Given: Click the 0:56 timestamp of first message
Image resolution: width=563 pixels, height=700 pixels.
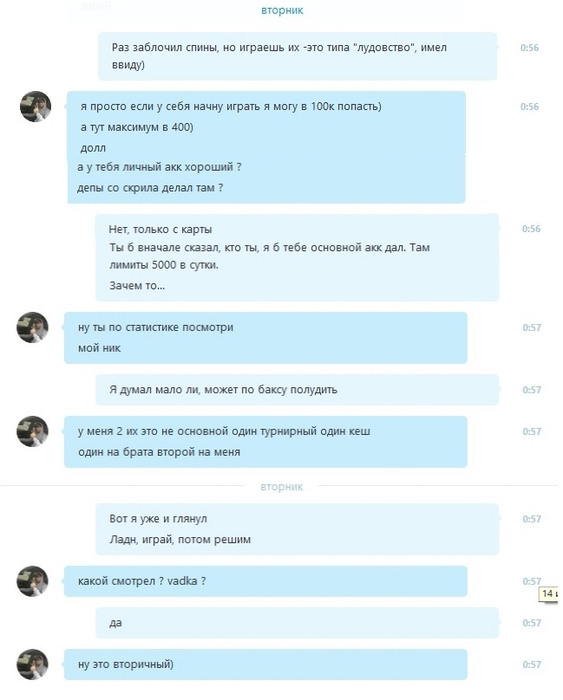Looking at the screenshot, I should (530, 48).
